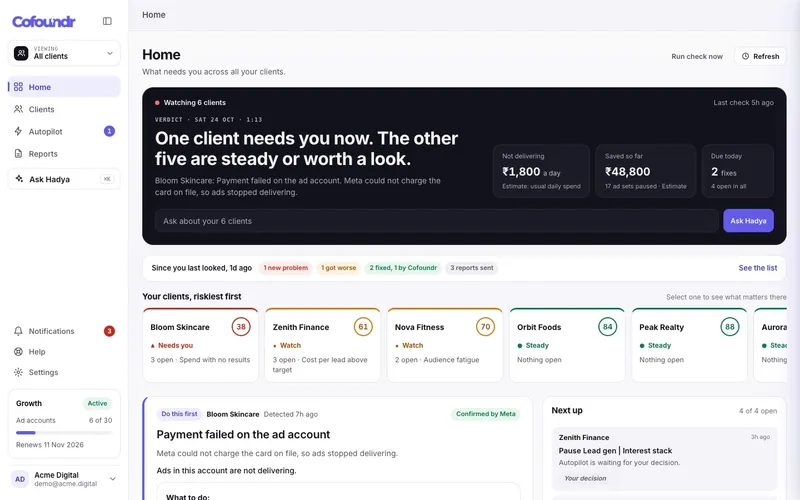Click the All clients people icon

click(x=21, y=53)
